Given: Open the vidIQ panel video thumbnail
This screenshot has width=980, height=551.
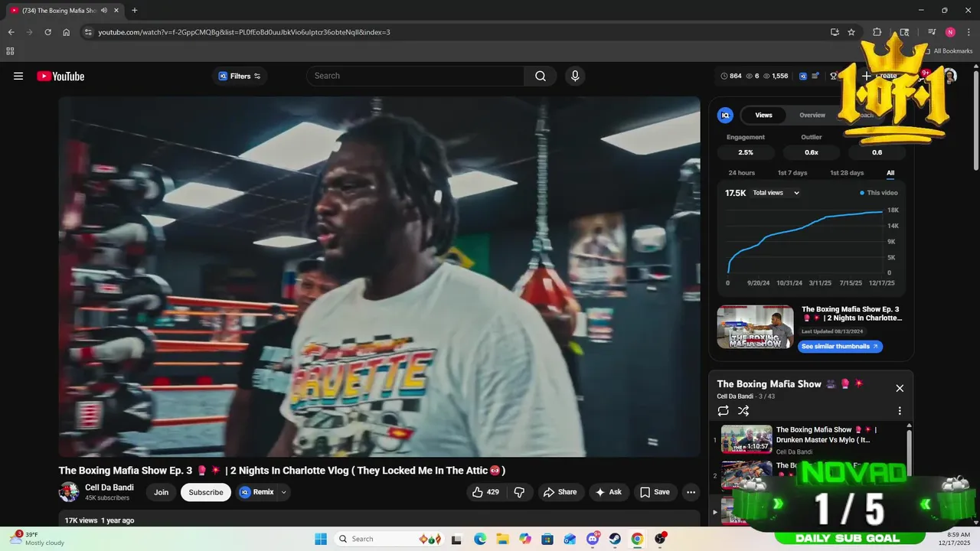Looking at the screenshot, I should tap(755, 327).
